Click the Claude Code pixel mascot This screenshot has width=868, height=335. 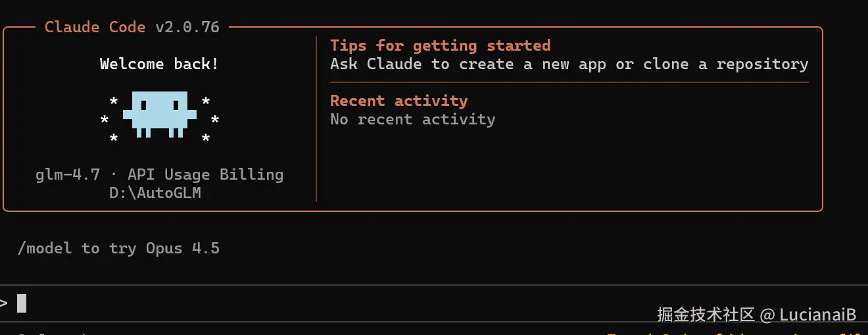159,113
